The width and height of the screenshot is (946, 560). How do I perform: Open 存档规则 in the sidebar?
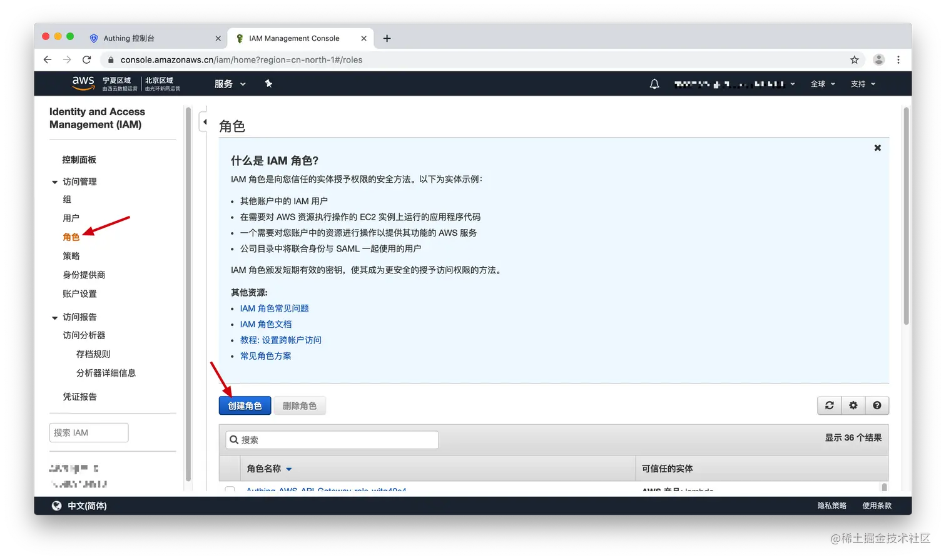click(93, 354)
